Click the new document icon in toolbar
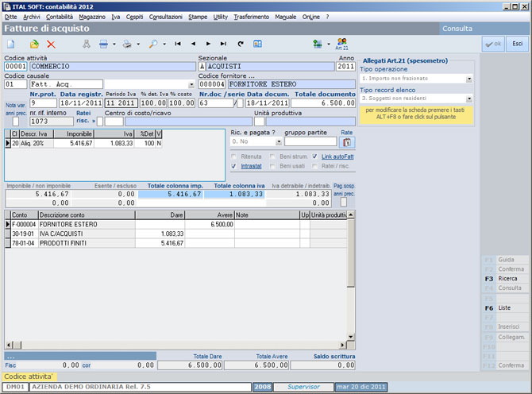Image resolution: width=532 pixels, height=394 pixels. click(11, 44)
